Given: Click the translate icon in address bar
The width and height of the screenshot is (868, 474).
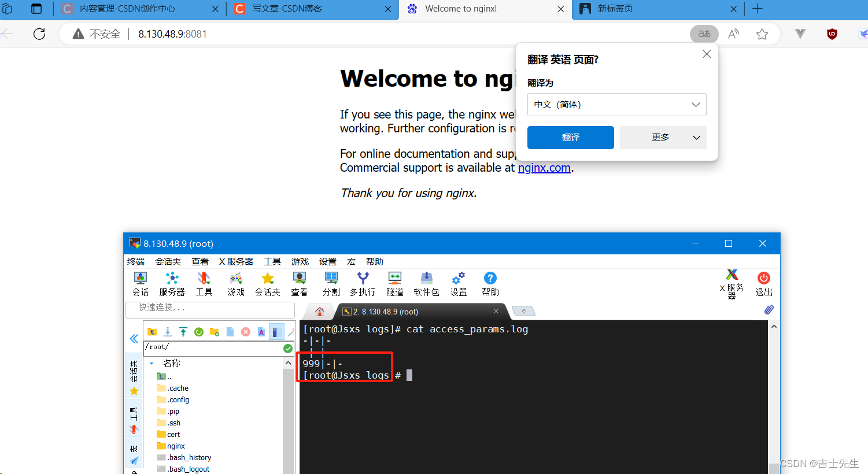Looking at the screenshot, I should [x=704, y=34].
